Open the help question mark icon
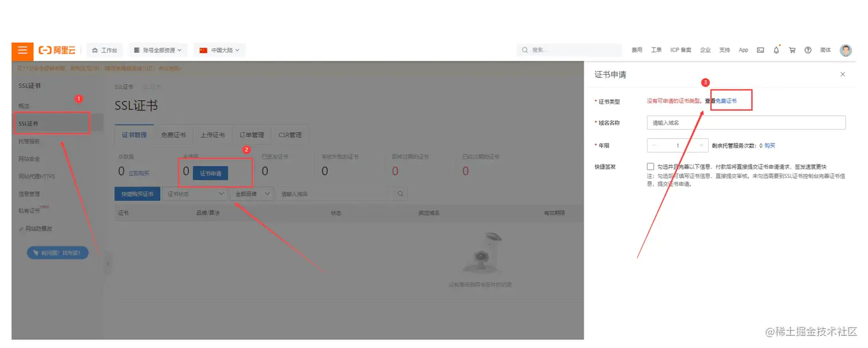 click(808, 50)
